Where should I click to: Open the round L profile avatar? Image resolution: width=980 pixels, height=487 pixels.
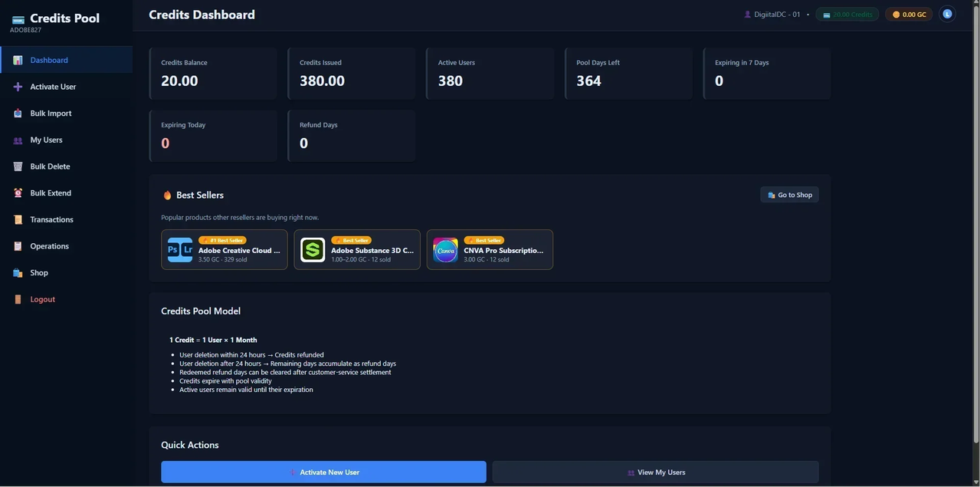point(947,14)
